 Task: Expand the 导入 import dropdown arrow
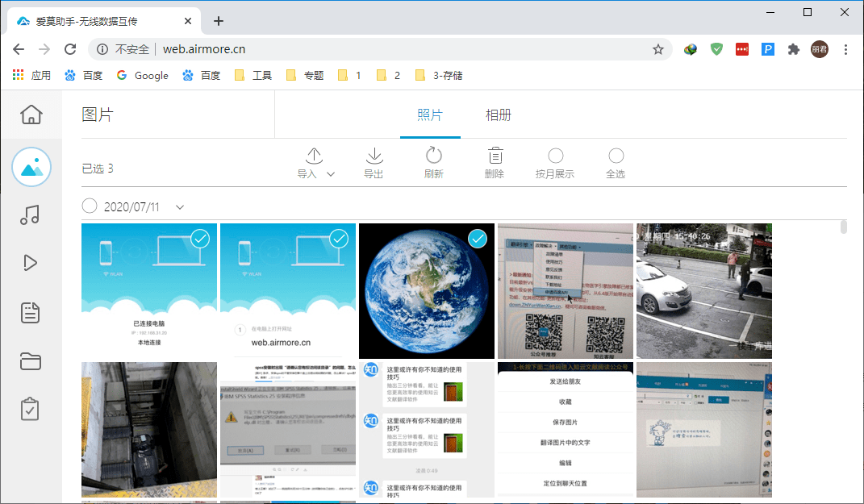coord(331,174)
